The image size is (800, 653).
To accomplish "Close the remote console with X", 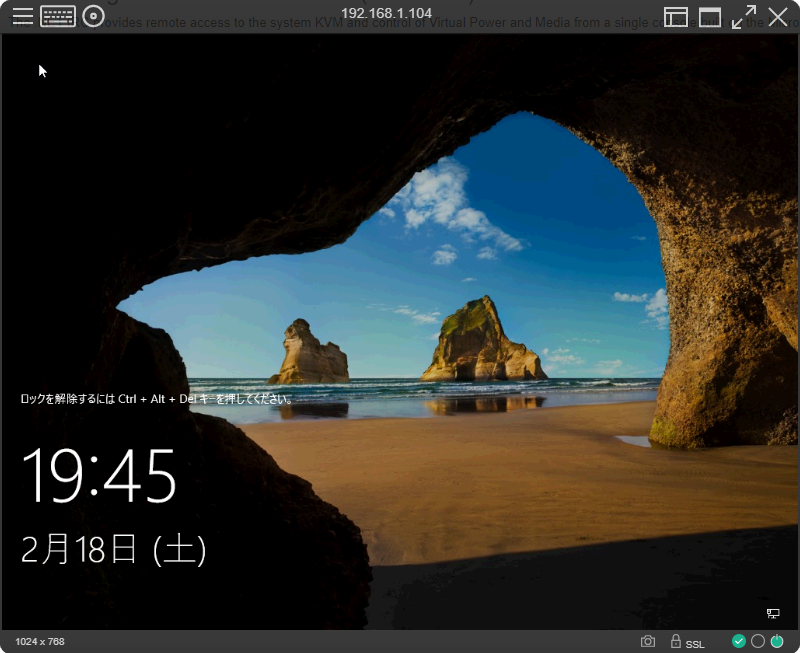I will tap(778, 17).
